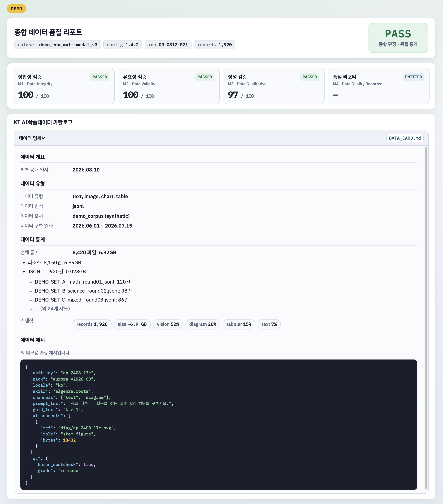
Task: Click the diagram 26% pill
Action: tap(203, 324)
